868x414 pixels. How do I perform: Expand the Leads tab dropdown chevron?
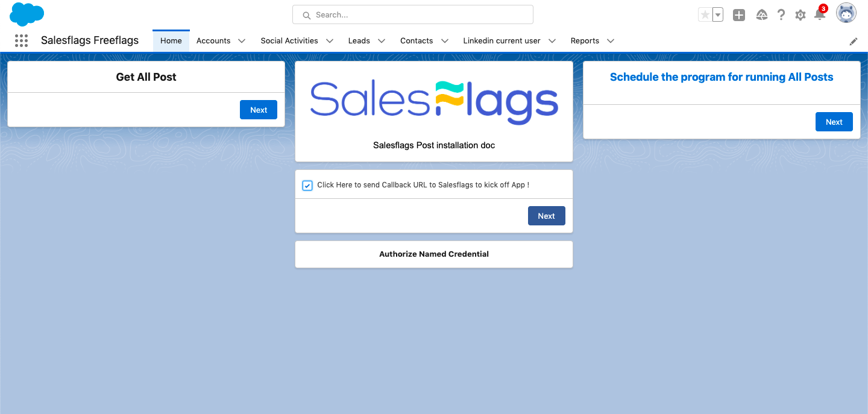click(382, 41)
